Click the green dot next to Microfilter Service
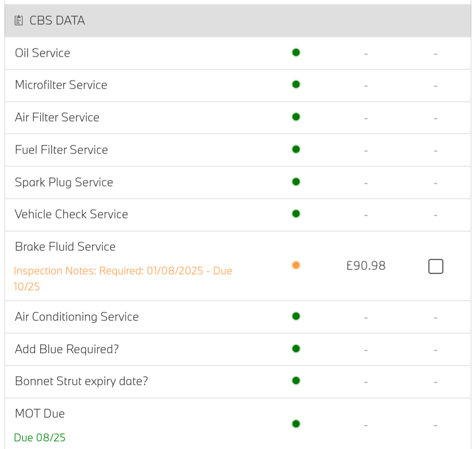This screenshot has height=449, width=476. [x=296, y=85]
